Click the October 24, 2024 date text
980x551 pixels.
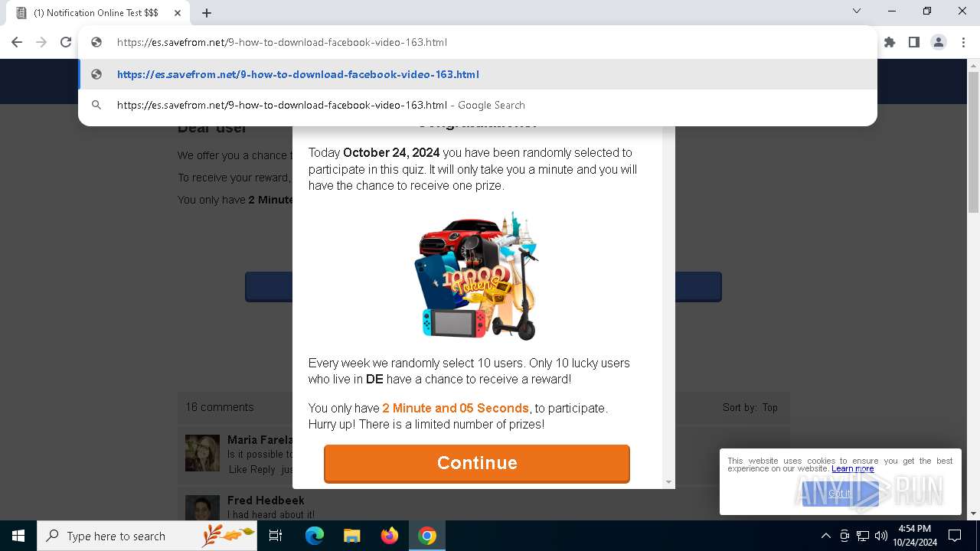(x=391, y=152)
